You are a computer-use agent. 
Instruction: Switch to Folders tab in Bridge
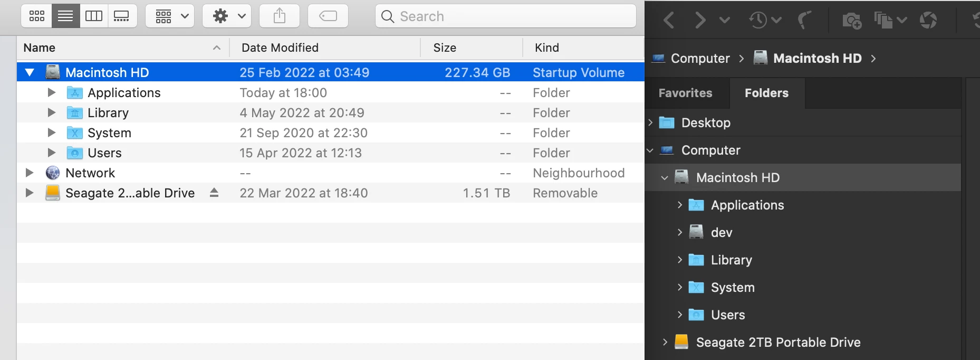tap(766, 93)
